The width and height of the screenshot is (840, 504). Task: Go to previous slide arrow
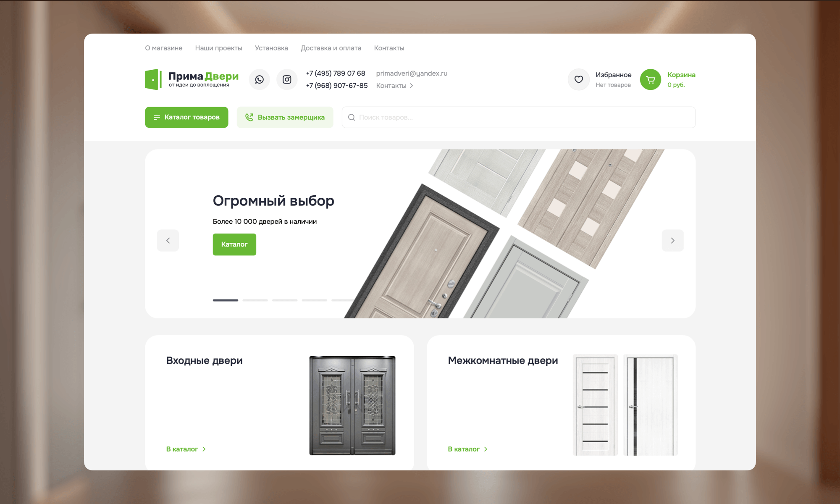(x=168, y=241)
